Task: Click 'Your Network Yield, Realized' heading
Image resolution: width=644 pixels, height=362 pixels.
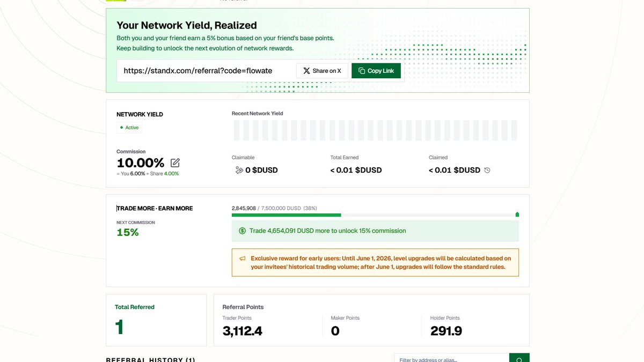Action: (187, 25)
